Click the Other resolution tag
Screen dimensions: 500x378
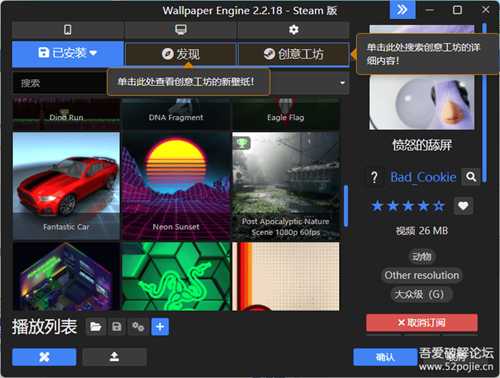pos(422,275)
